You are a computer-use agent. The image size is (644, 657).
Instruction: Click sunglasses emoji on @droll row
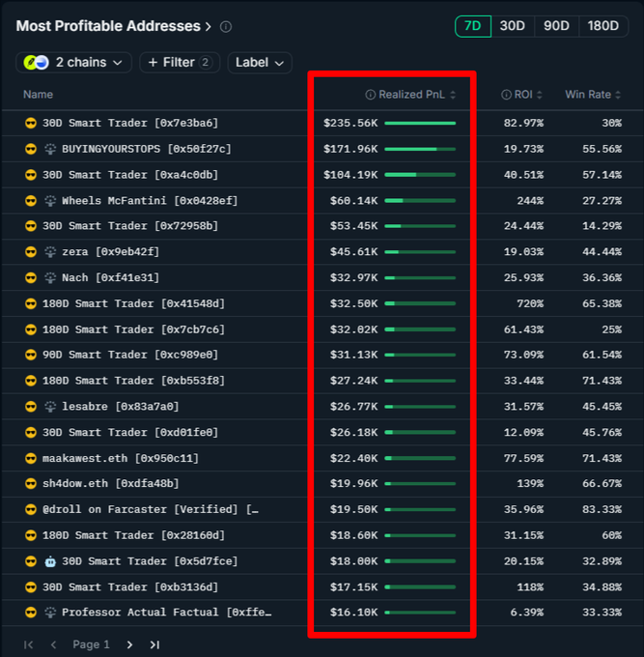(31, 509)
